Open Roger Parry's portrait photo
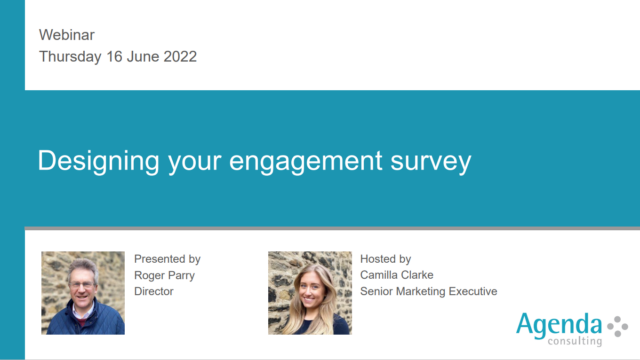Screen dimensions: 640x360 83,293
